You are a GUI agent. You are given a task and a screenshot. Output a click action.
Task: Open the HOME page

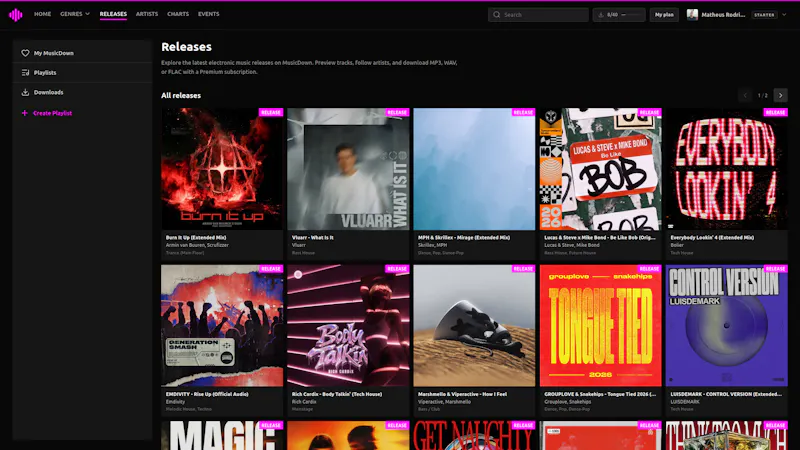point(42,14)
